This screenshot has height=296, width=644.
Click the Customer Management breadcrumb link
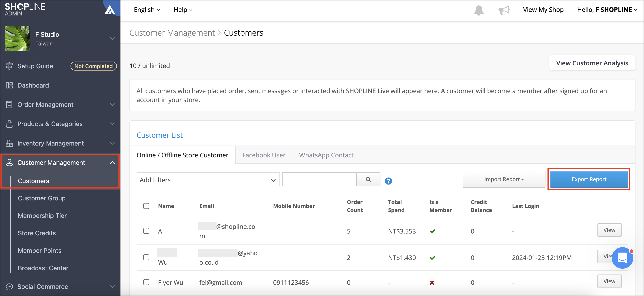172,33
